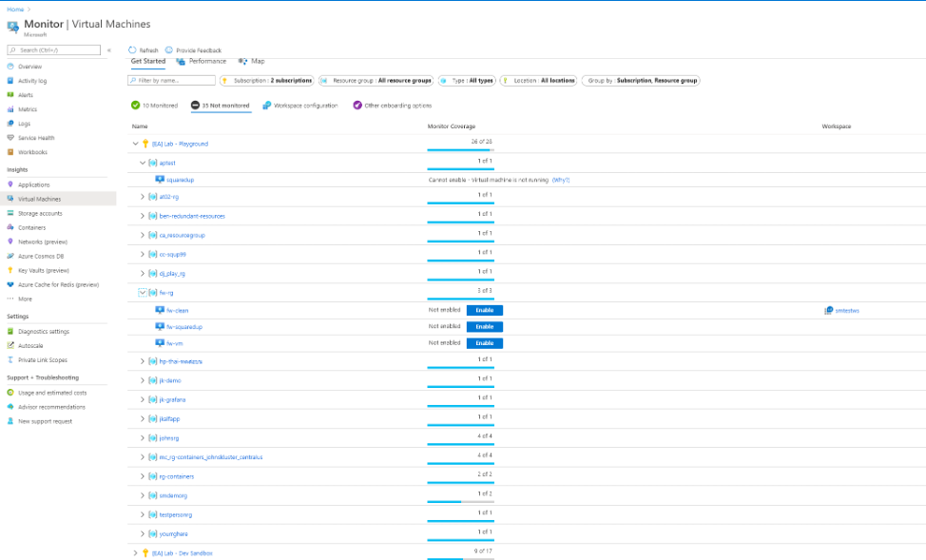This screenshot has width=926, height=560.
Task: Open Containers insights via its icon
Action: pyautogui.click(x=10, y=227)
